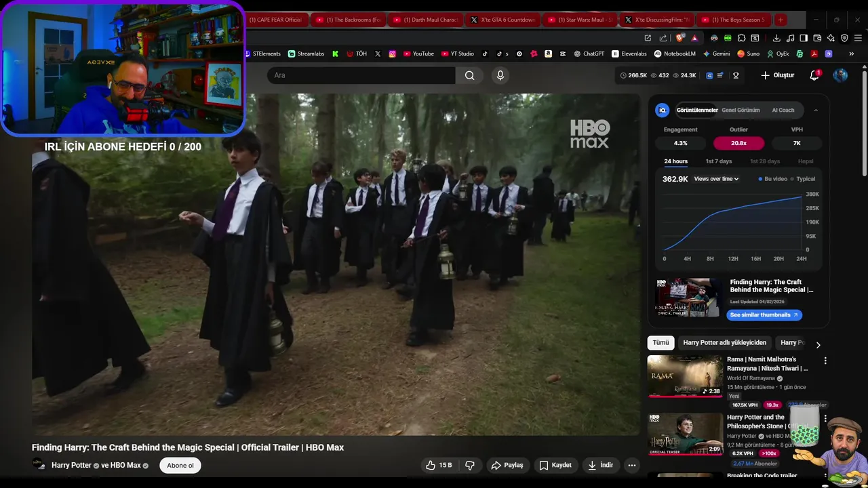Viewport: 868px width, 488px height.
Task: Open a new browser tab with plus
Action: pos(781,20)
